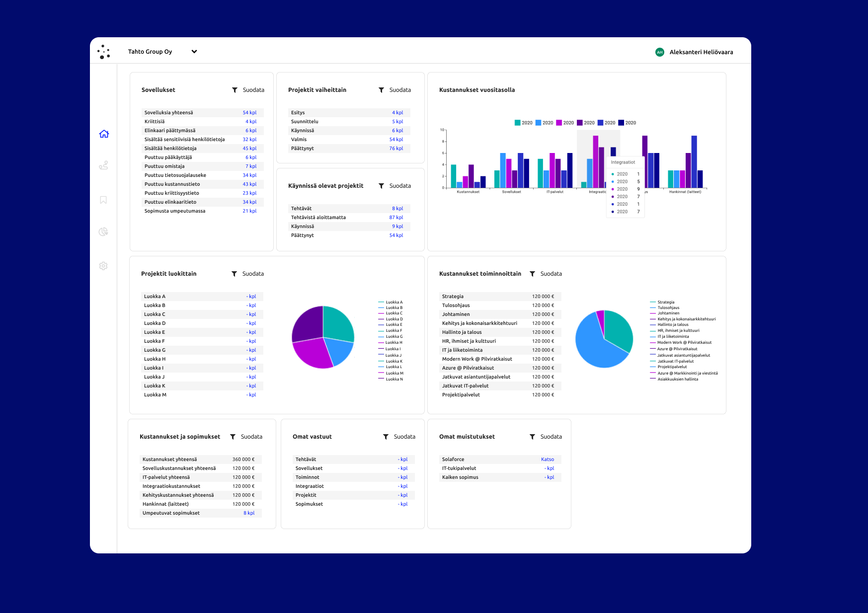This screenshot has height=613, width=868.
Task: Select the Luokka M row
Action: pyautogui.click(x=202, y=395)
